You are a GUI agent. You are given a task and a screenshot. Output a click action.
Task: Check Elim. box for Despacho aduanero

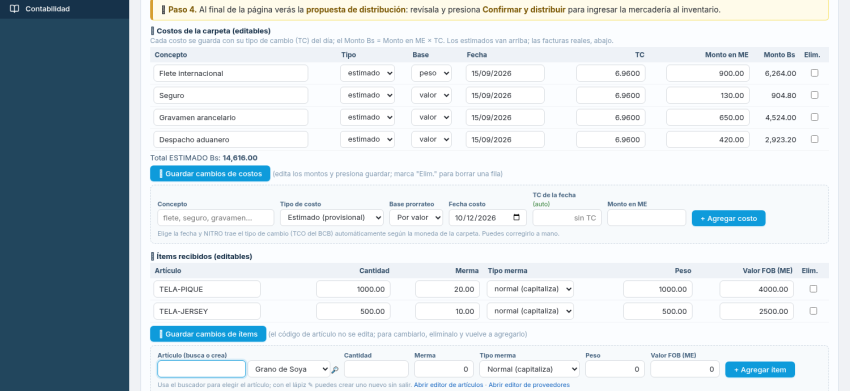tap(814, 139)
